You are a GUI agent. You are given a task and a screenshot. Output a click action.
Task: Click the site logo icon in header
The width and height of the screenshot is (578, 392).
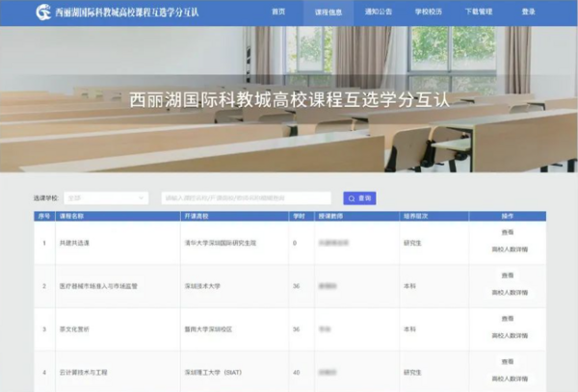click(x=43, y=13)
